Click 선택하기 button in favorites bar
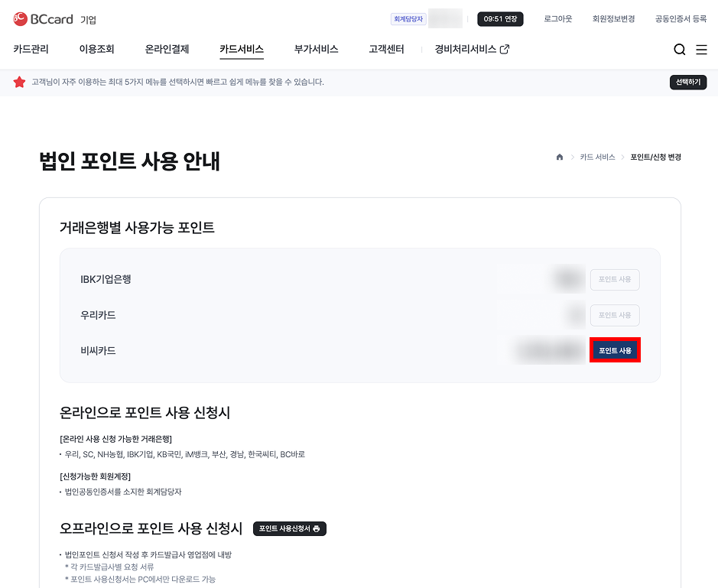This screenshot has height=588, width=718. 688,82
